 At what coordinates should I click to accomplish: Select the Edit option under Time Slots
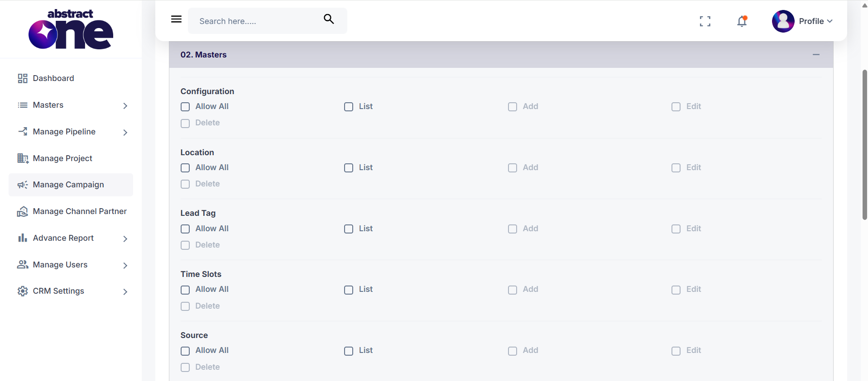click(x=676, y=290)
